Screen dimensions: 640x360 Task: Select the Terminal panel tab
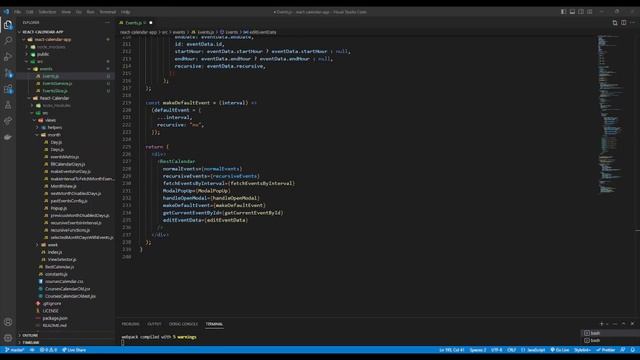point(214,324)
